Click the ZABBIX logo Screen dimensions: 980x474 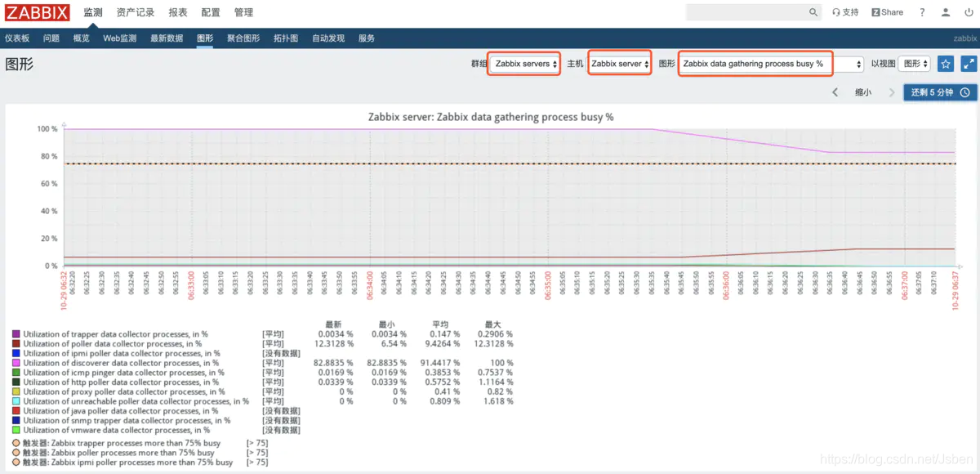[x=38, y=12]
